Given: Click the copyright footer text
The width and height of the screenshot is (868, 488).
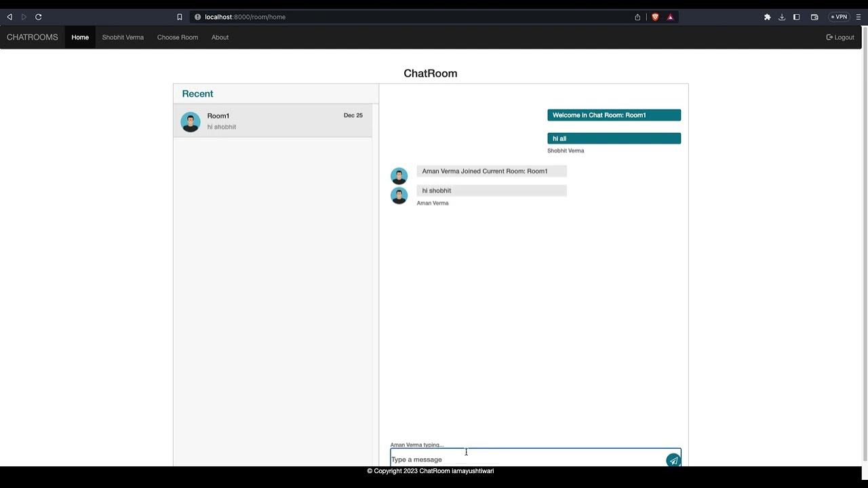Looking at the screenshot, I should click(431, 471).
